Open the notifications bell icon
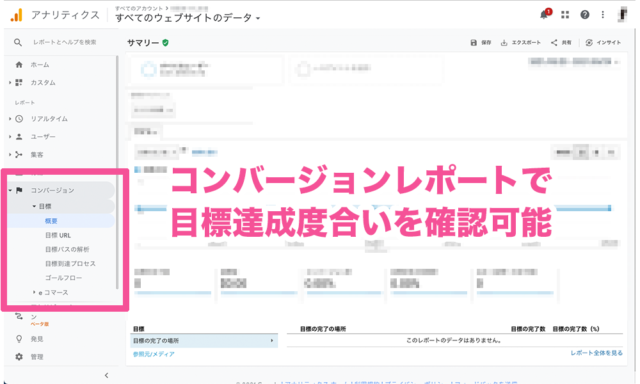This screenshot has height=384, width=640. tap(545, 14)
